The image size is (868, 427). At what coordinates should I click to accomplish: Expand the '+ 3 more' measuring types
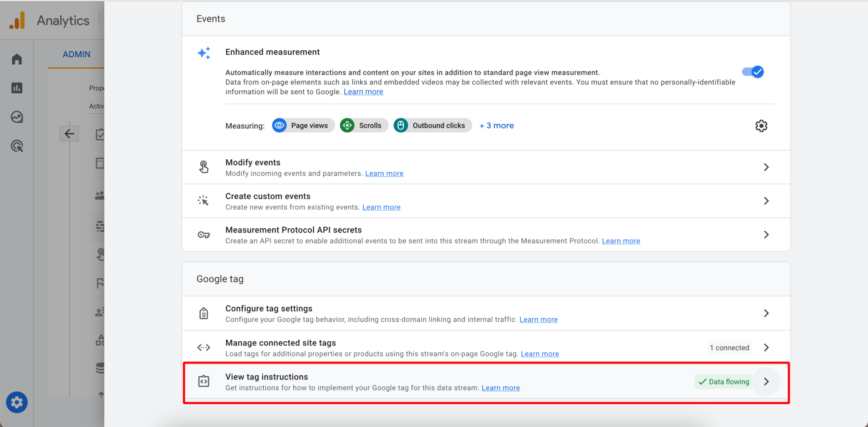(496, 125)
